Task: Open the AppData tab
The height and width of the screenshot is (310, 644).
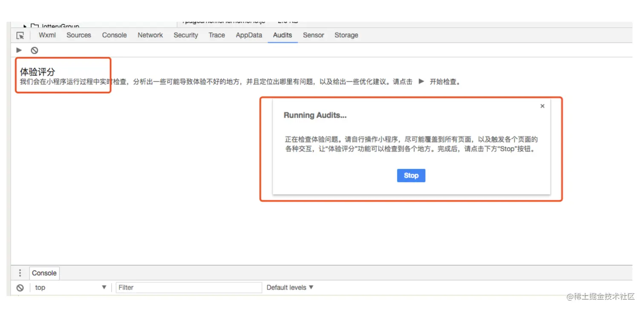Action: (x=249, y=35)
